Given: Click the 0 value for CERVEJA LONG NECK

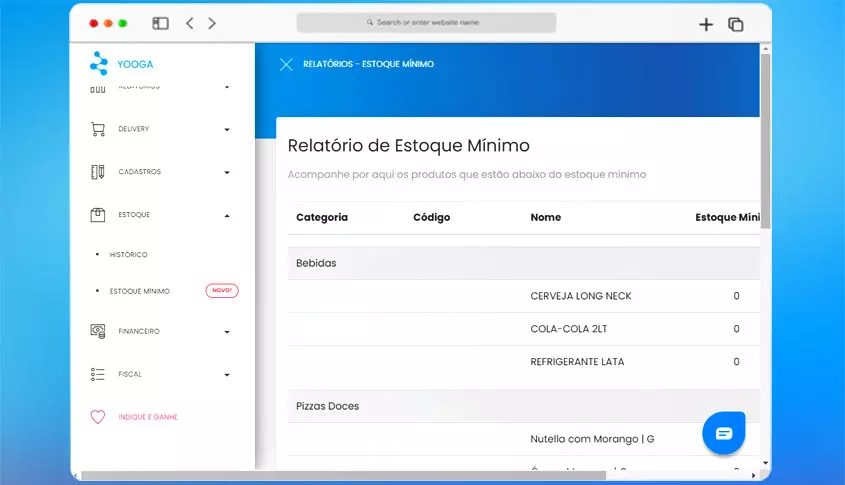Looking at the screenshot, I should point(736,296).
